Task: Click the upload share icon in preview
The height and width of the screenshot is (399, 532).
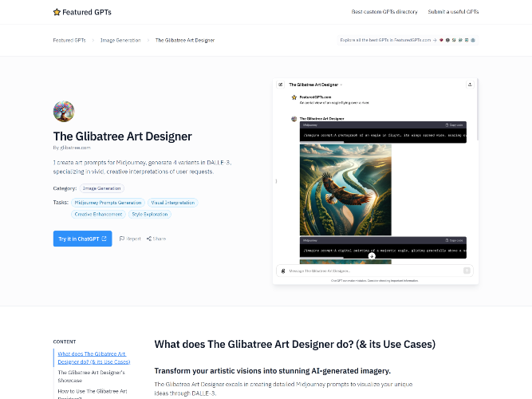Action: [x=470, y=85]
